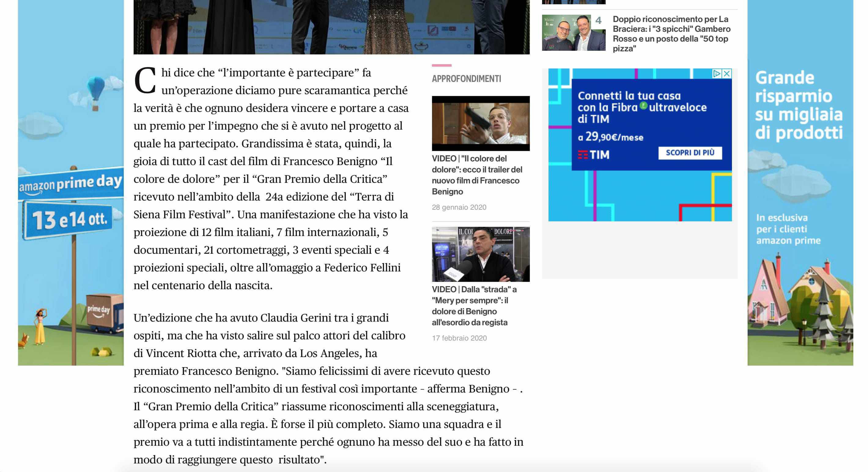Click the date "28 gennaio 2020"
The image size is (868, 472).
pyautogui.click(x=459, y=207)
